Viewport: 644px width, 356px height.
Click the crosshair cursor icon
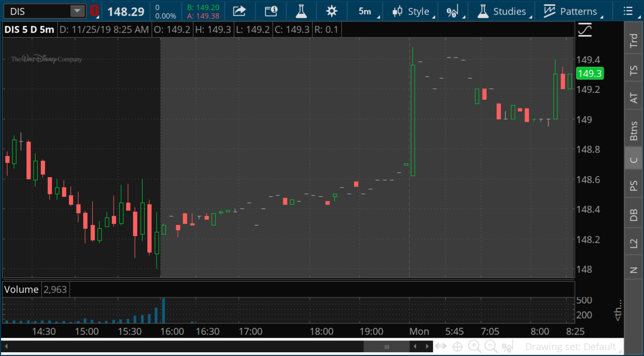(x=458, y=347)
